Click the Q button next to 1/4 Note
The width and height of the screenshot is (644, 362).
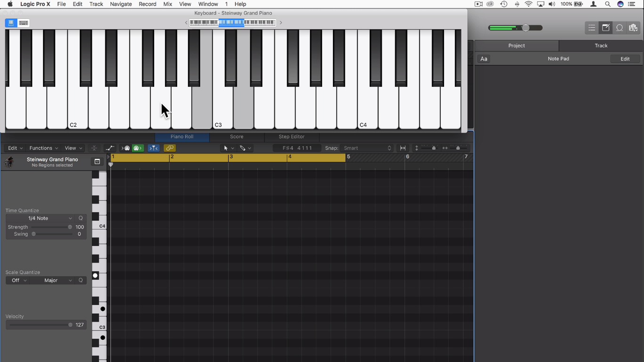click(81, 218)
